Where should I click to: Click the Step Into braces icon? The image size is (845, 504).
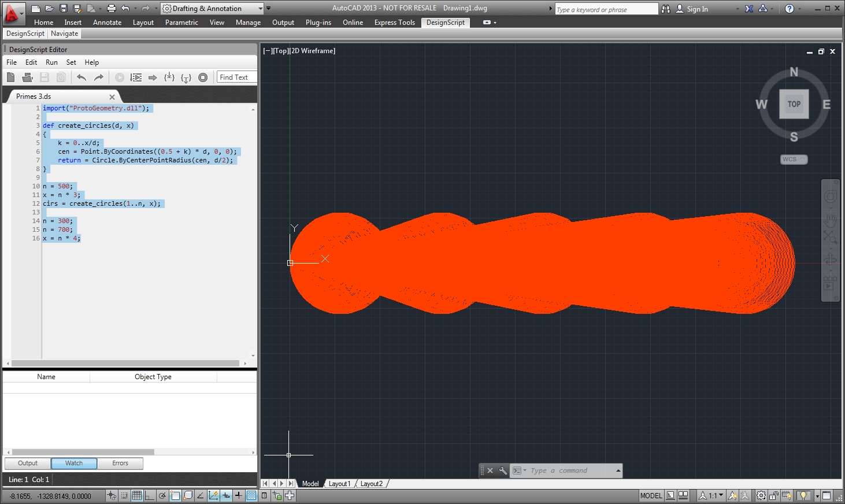point(169,77)
